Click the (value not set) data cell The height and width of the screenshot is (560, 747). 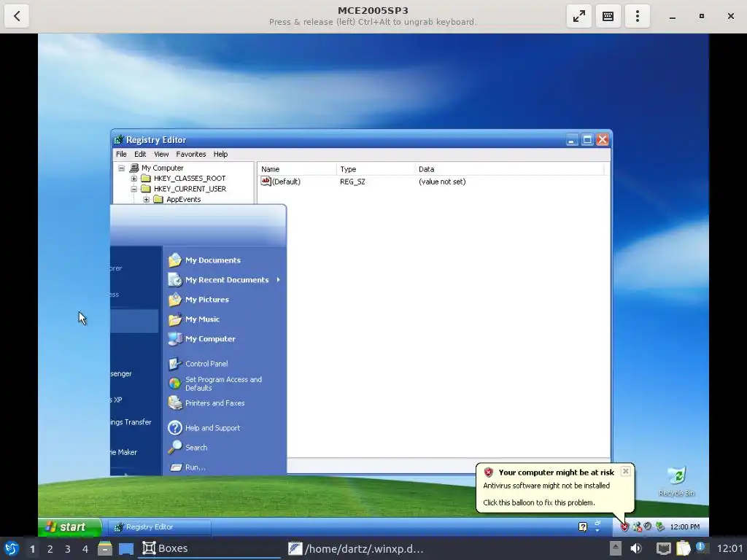tap(442, 182)
